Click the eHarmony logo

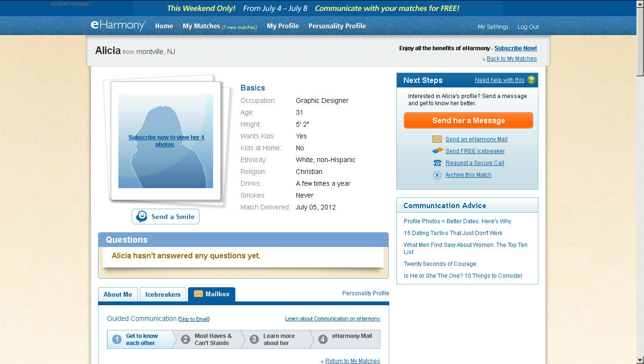118,26
